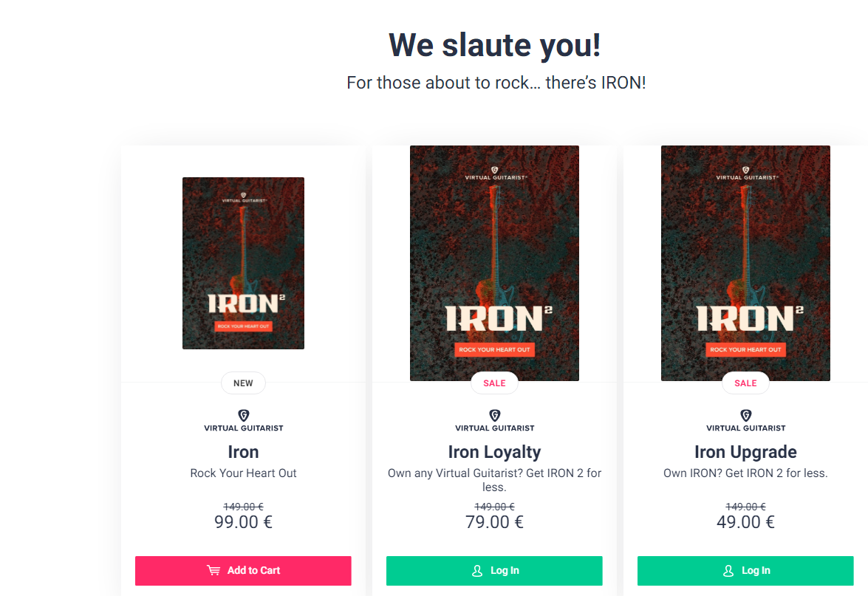Open the Iron product title link

pyautogui.click(x=243, y=452)
